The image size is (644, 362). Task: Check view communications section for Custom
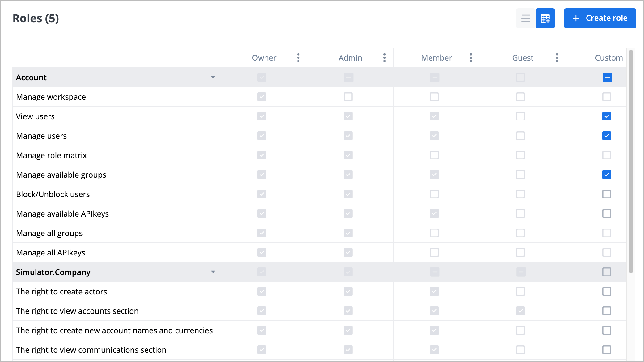(607, 350)
